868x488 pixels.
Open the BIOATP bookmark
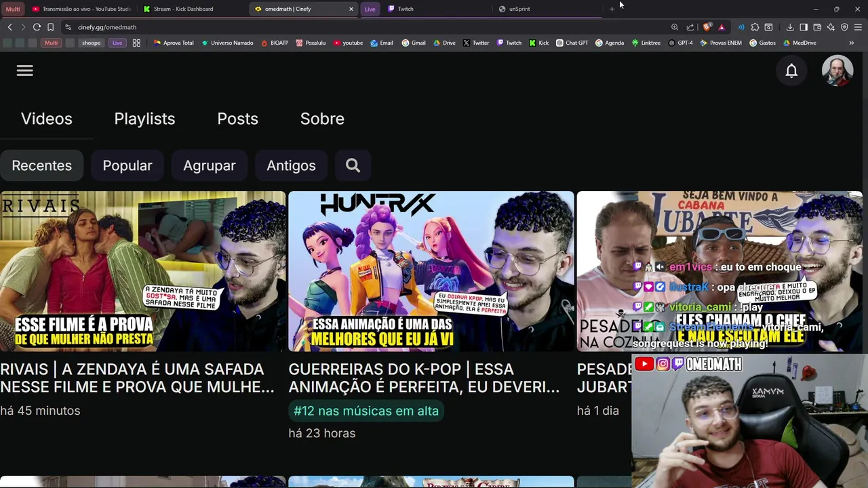tap(275, 43)
